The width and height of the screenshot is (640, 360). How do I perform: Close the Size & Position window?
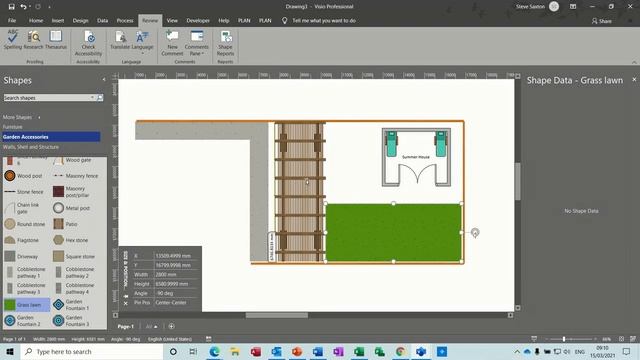tap(125, 303)
